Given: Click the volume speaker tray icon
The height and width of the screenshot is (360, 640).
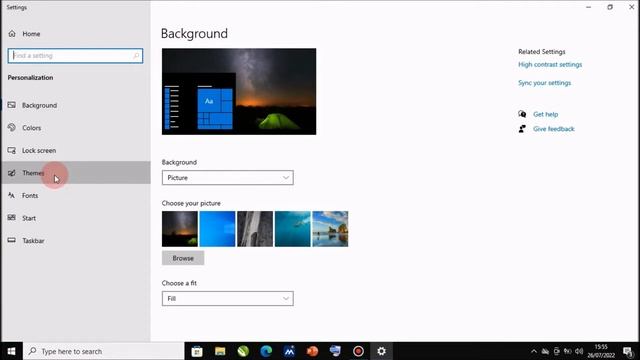Looking at the screenshot, I should (579, 351).
